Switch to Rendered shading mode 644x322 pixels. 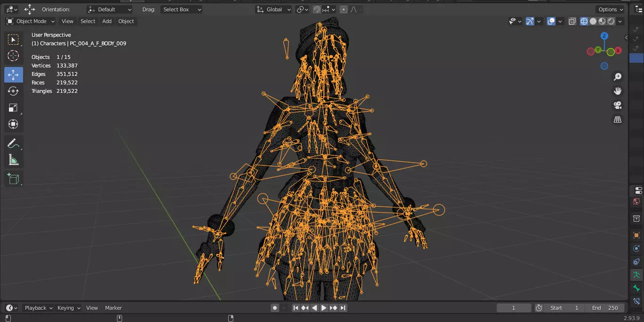[x=611, y=21]
